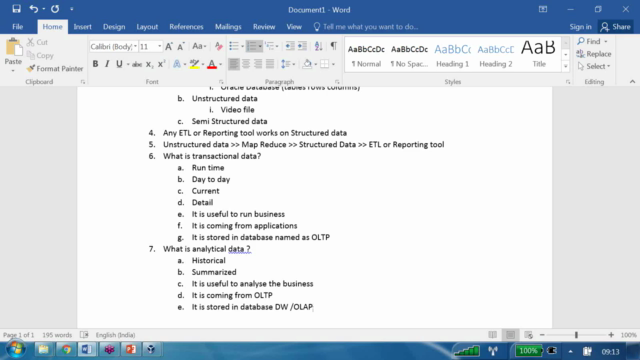The width and height of the screenshot is (640, 360).
Task: Increase the indent level
Action: [302, 47]
